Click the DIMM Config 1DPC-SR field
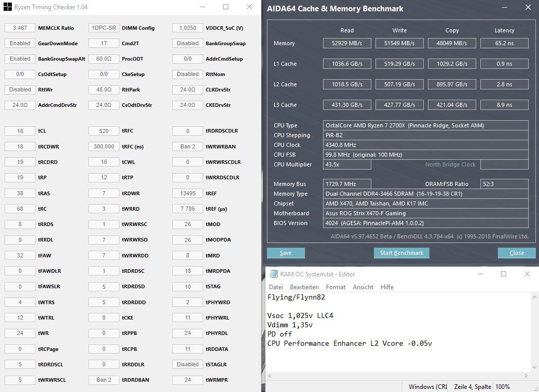This screenshot has width=539, height=392. [104, 28]
